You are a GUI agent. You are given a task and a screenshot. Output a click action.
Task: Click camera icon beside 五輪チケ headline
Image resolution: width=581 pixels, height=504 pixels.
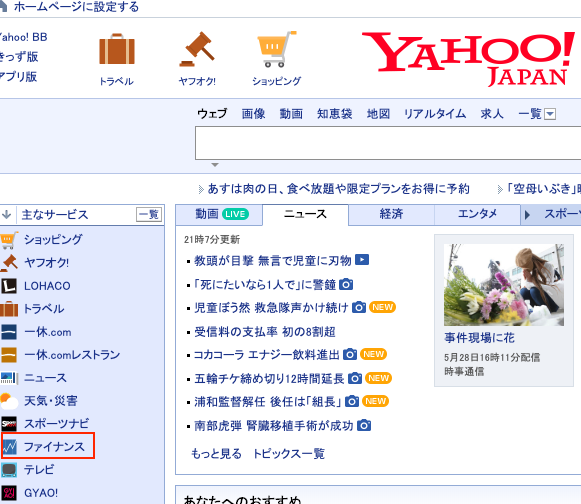point(355,378)
